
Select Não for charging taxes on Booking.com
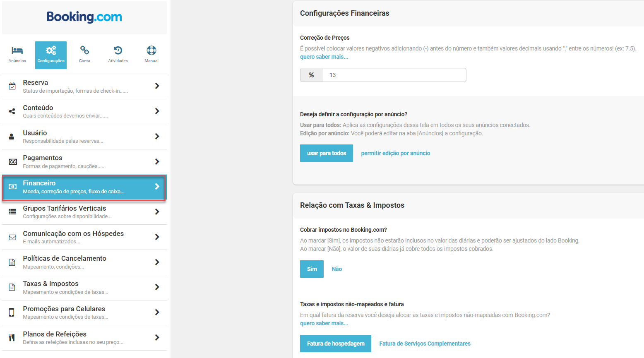337,269
